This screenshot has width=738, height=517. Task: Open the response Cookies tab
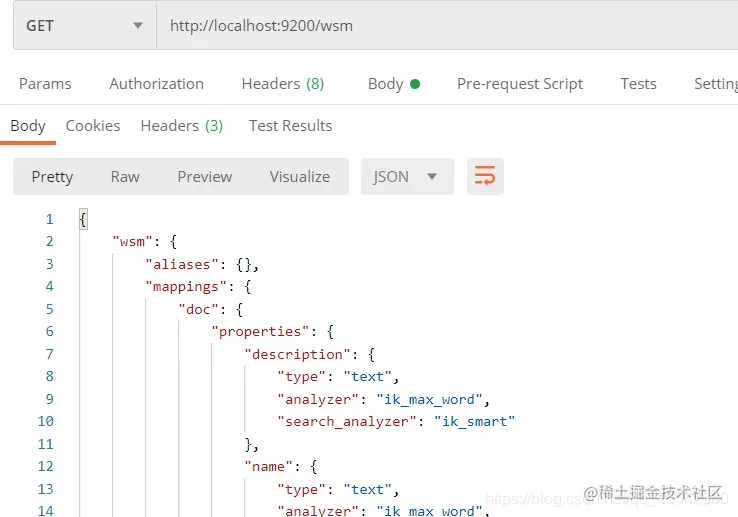[x=93, y=126]
